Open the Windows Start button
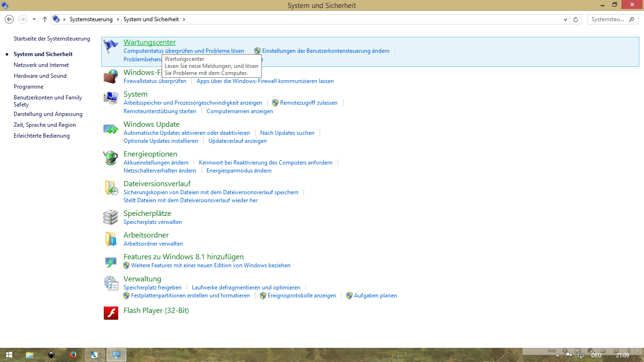The width and height of the screenshot is (644, 362). [9, 355]
